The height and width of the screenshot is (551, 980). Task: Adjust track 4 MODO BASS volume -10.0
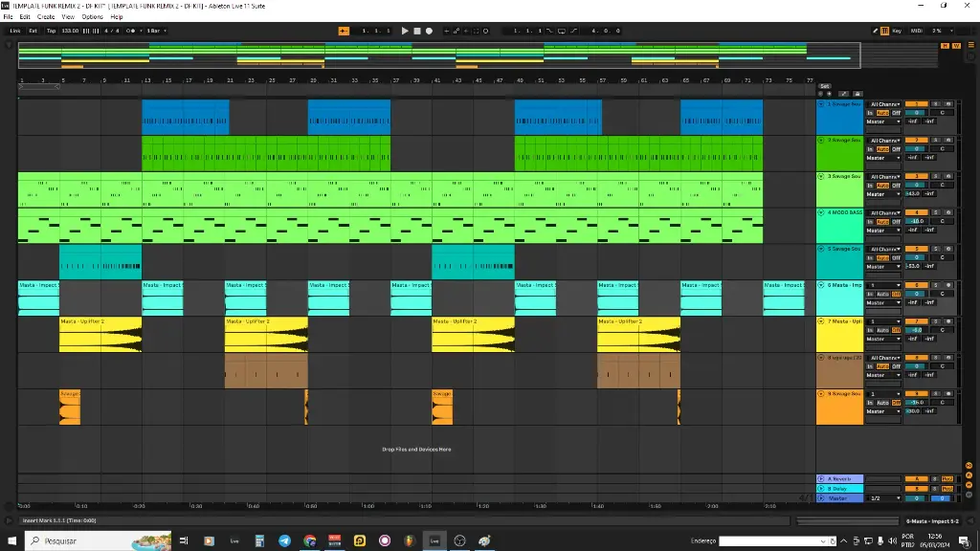click(916, 221)
